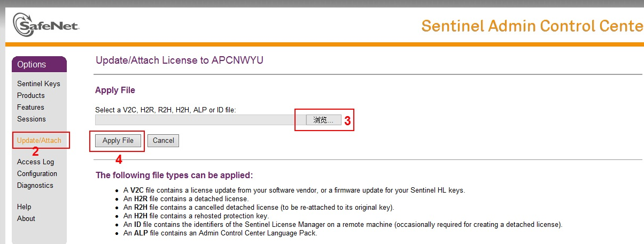Click the file path input field
The width and height of the screenshot is (644, 244).
200,120
